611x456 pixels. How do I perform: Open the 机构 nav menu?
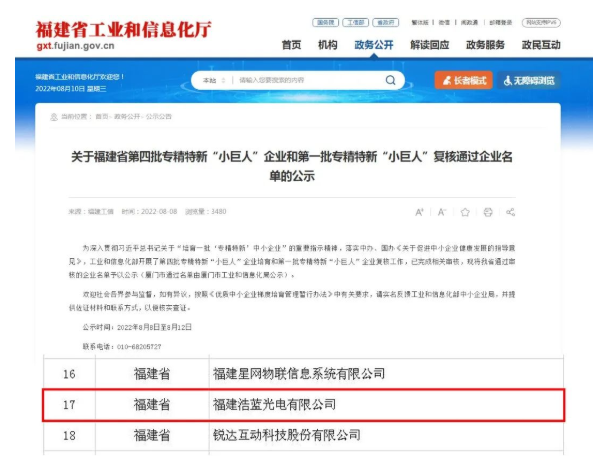(327, 45)
